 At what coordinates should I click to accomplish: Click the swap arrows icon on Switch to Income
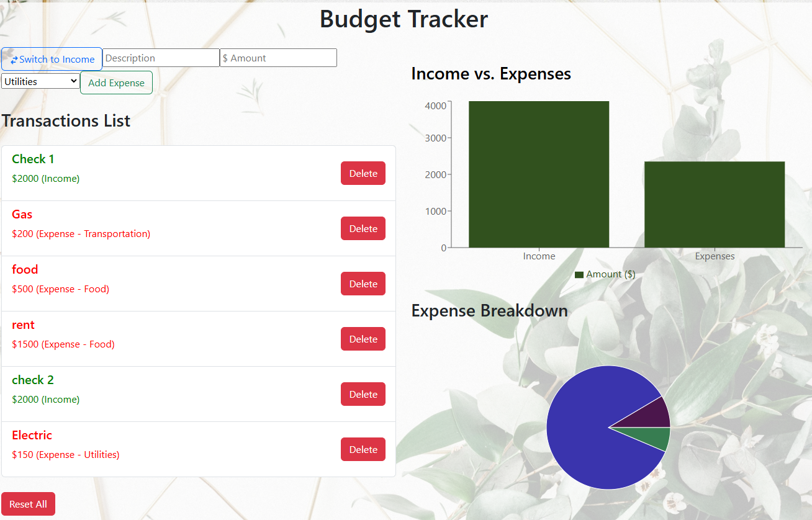[14, 60]
